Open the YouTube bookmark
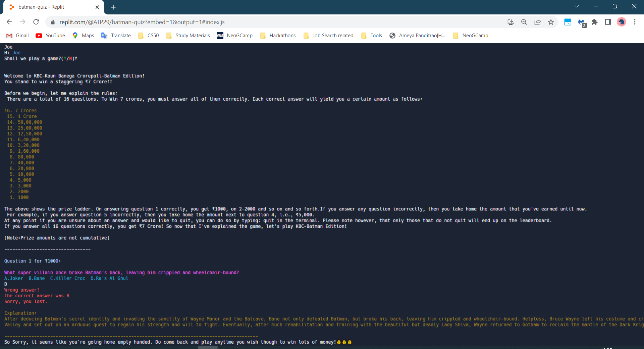Screen dimensions: 644x349 coord(50,36)
